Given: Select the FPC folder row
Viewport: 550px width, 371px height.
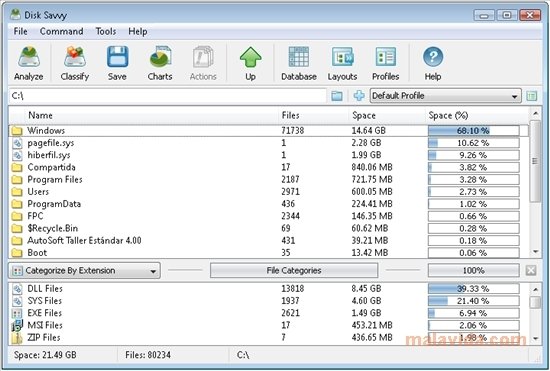Looking at the screenshot, I should 268,216.
